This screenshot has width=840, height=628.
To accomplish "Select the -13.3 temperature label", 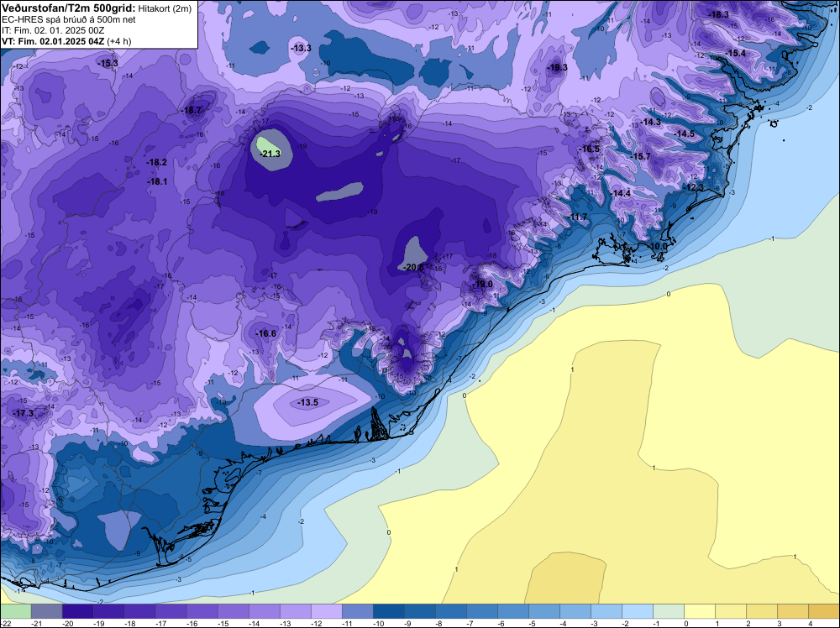I will tap(301, 48).
